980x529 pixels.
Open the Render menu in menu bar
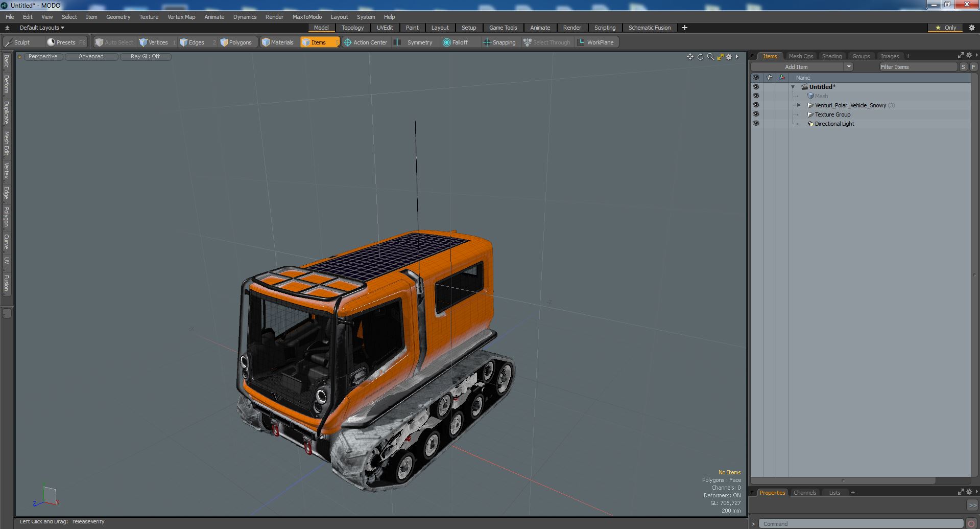[274, 17]
